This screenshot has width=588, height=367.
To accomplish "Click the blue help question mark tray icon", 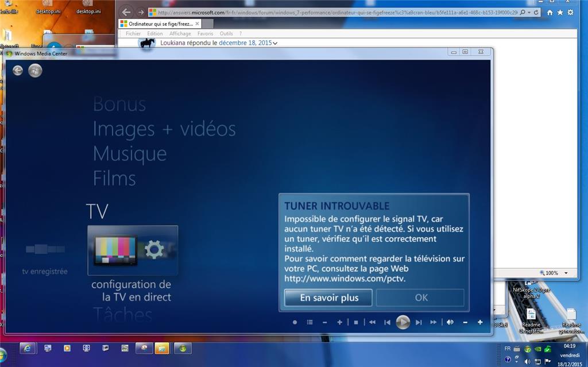I will tap(508, 360).
